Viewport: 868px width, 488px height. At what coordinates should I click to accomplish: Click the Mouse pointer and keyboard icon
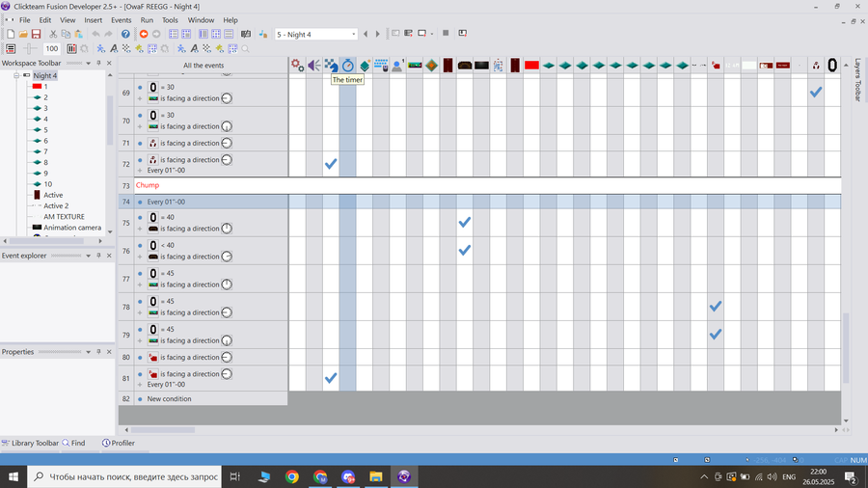point(381,66)
